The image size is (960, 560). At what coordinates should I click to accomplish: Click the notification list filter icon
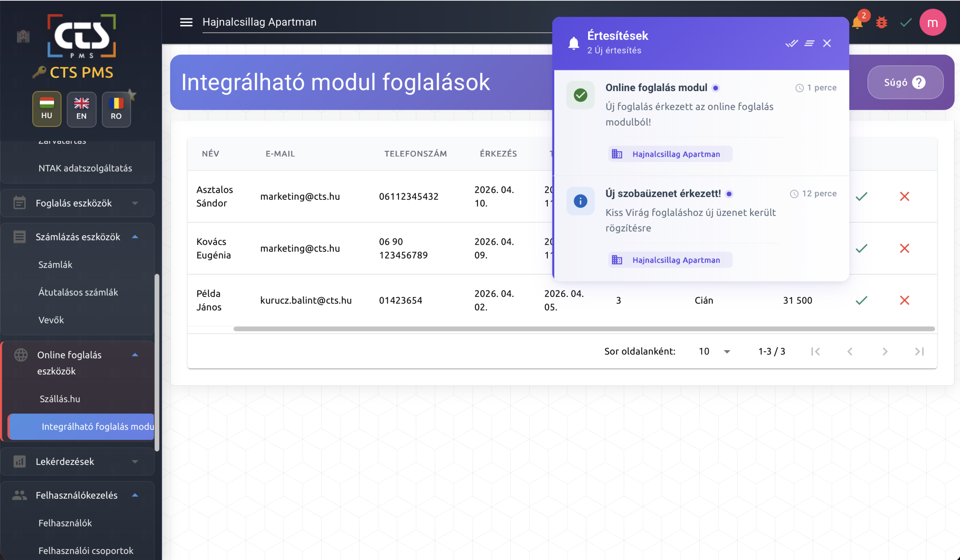click(809, 43)
